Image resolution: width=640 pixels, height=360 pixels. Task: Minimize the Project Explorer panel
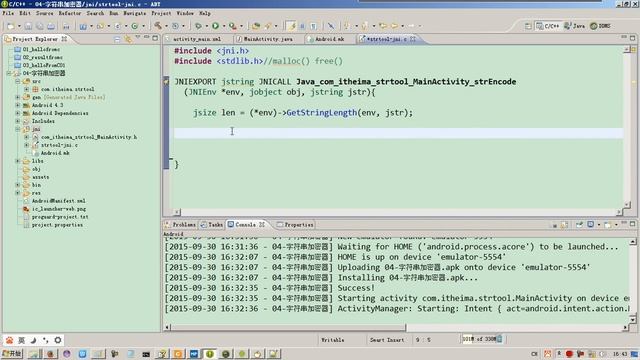coord(147,38)
